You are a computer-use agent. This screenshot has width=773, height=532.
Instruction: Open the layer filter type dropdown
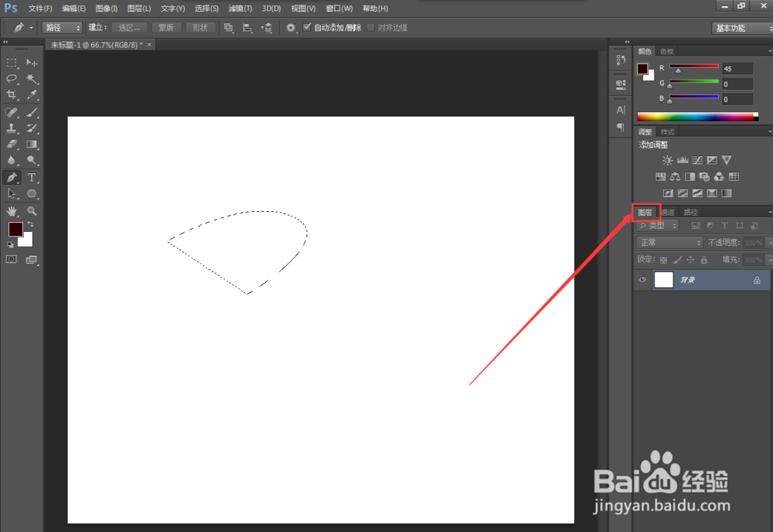coord(658,226)
